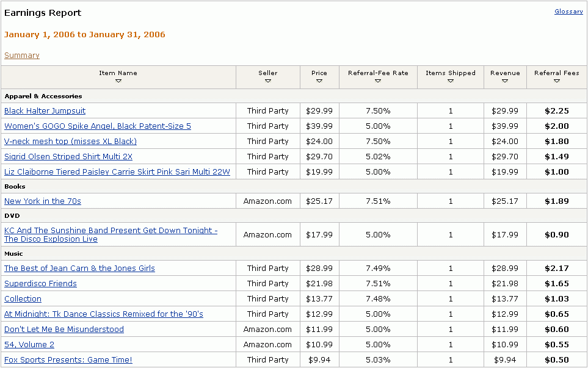Click the sort arrow under Referral Fees

556,80
